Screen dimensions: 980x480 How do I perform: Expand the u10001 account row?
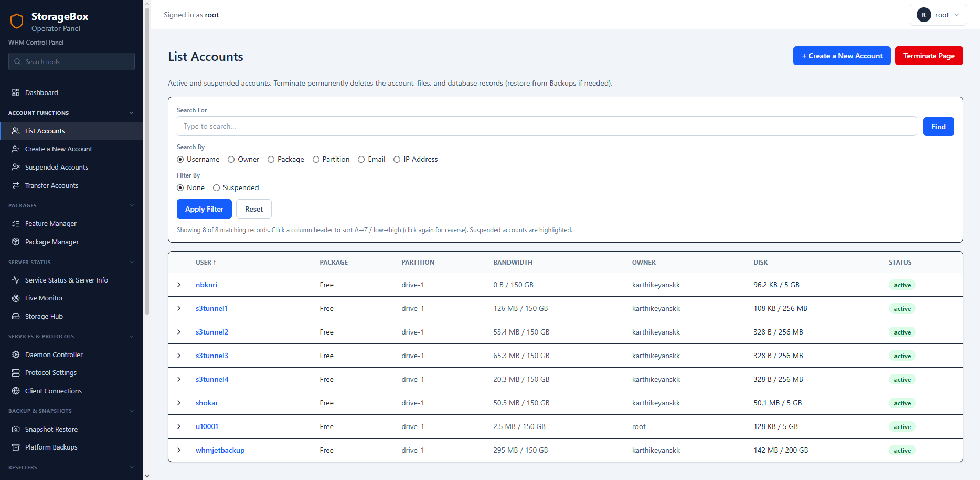click(x=179, y=426)
